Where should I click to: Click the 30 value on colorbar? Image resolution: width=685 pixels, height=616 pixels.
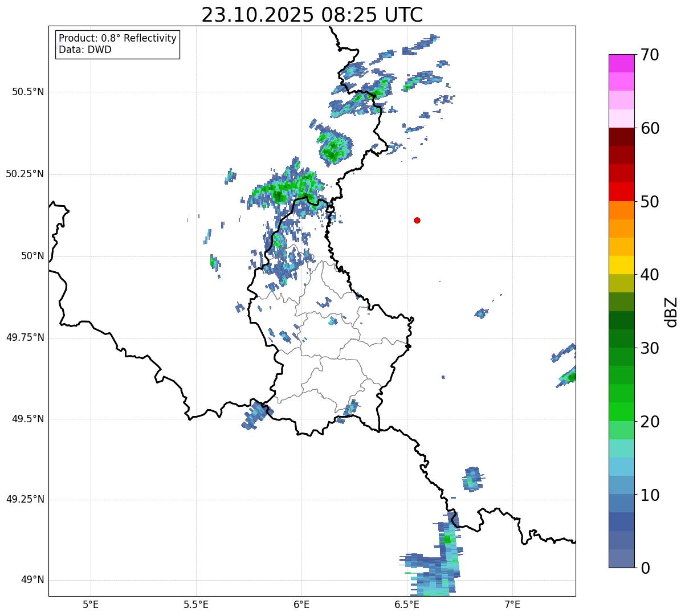[x=650, y=348]
